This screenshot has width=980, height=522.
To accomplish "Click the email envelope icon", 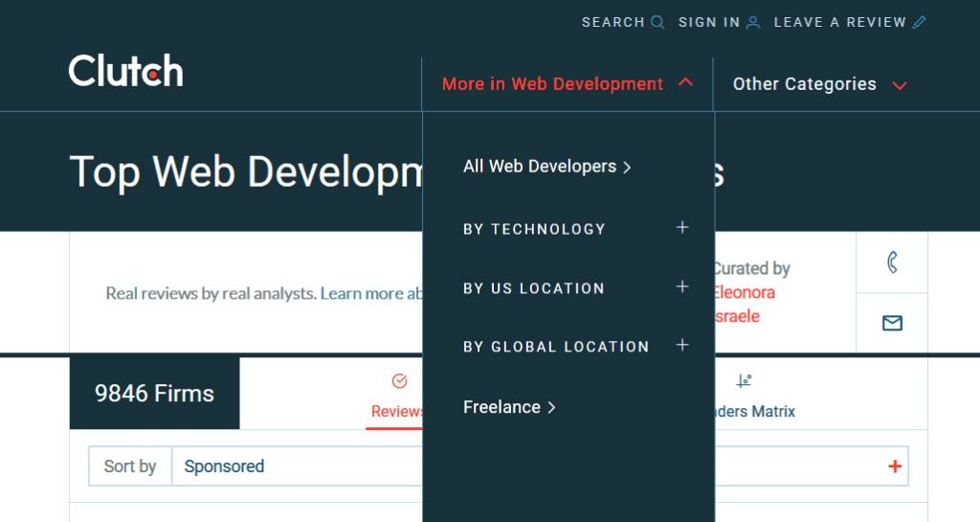I will coord(893,323).
